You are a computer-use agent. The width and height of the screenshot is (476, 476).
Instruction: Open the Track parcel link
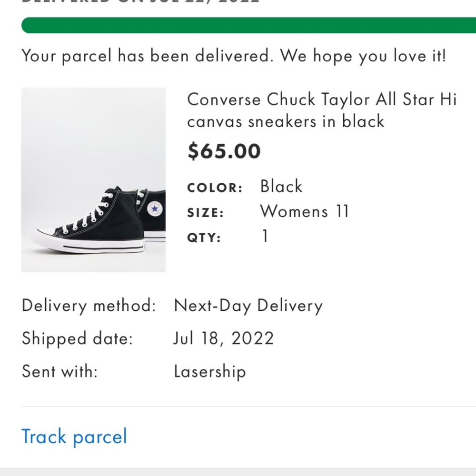(x=74, y=436)
